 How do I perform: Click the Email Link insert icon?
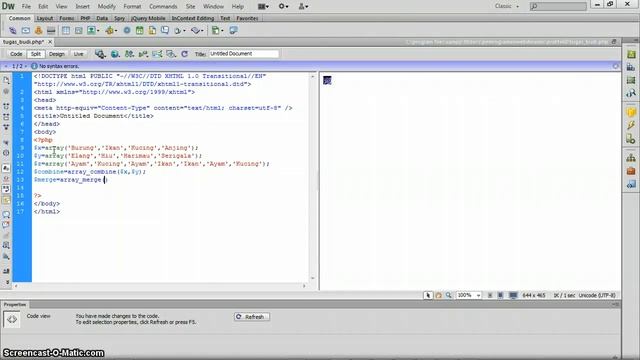[26, 31]
